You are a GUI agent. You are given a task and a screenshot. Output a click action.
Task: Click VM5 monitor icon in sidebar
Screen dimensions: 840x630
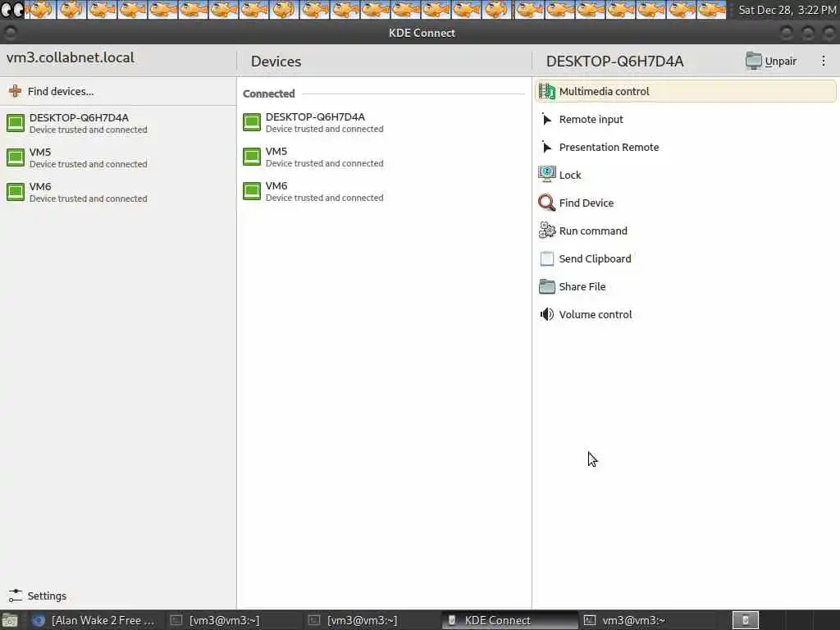[x=16, y=157]
